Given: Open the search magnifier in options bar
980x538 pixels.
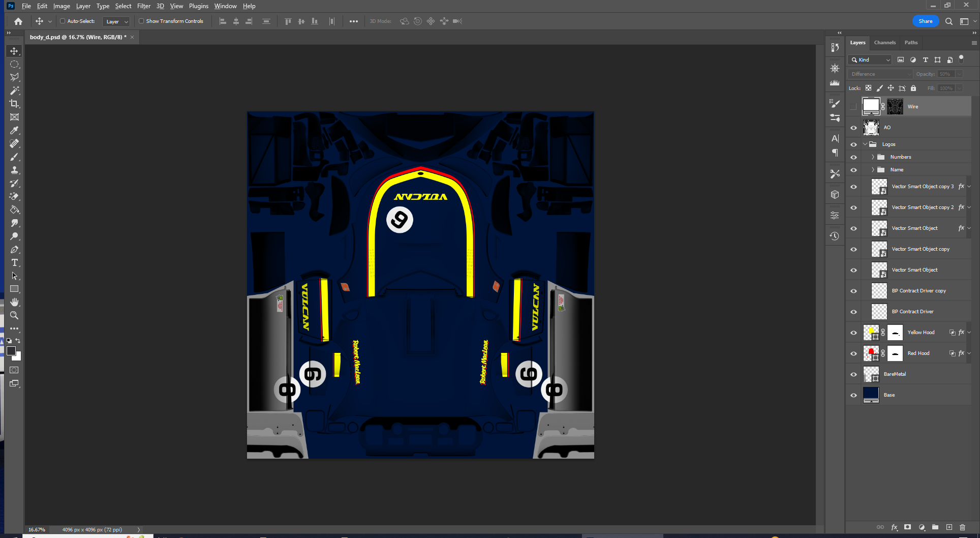Looking at the screenshot, I should [x=948, y=21].
